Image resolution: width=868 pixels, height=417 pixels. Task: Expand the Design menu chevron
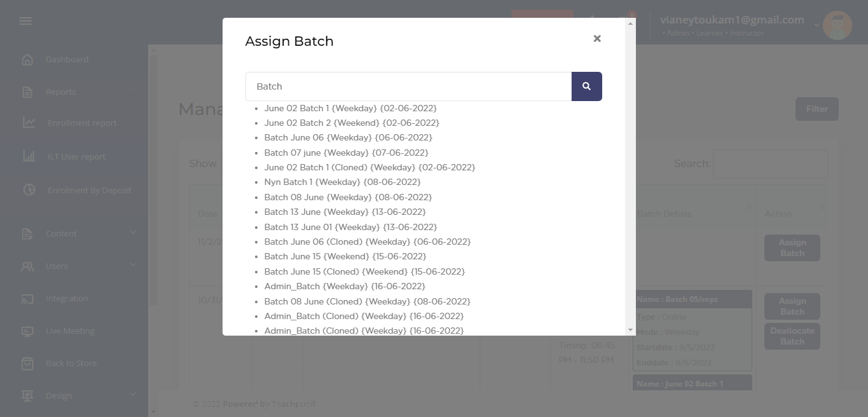(133, 395)
